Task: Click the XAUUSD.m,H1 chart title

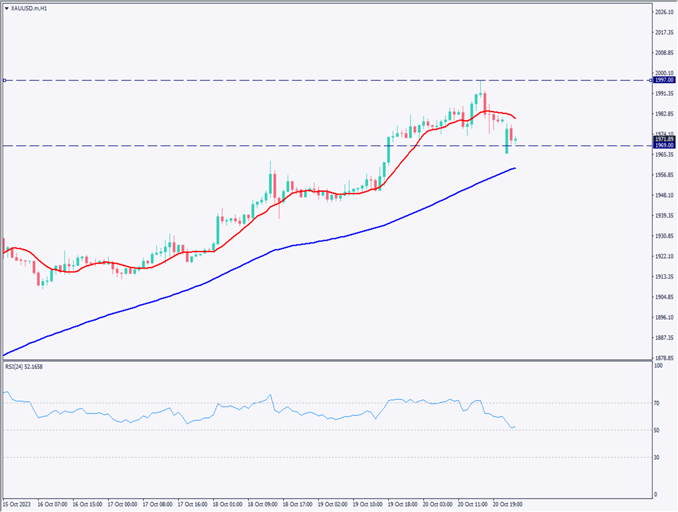Action: pyautogui.click(x=30, y=6)
